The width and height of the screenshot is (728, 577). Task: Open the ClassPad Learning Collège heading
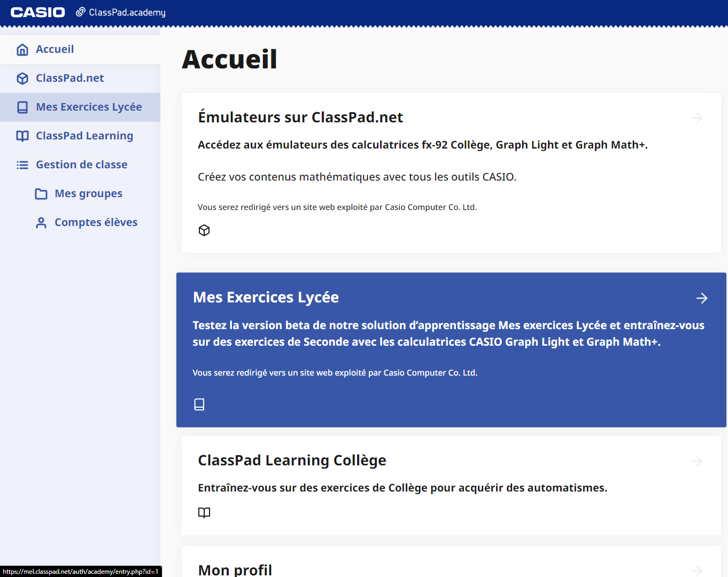tap(292, 461)
